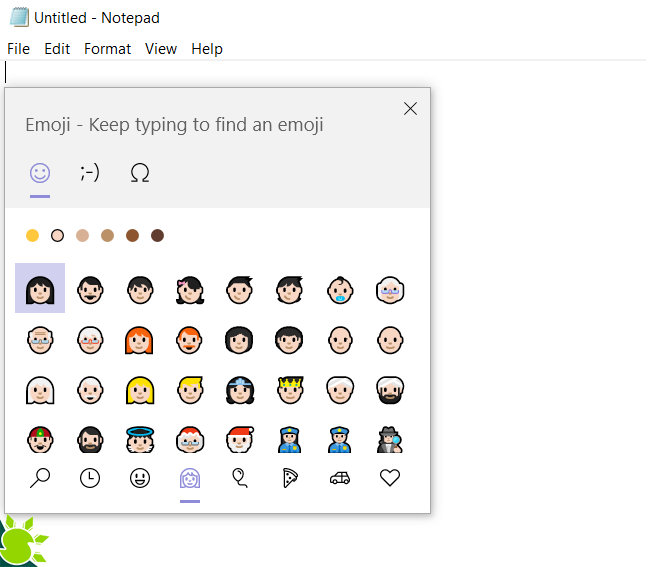Choose medium-light skin tone swatch
Screen dimensions: 666x567
[82, 235]
